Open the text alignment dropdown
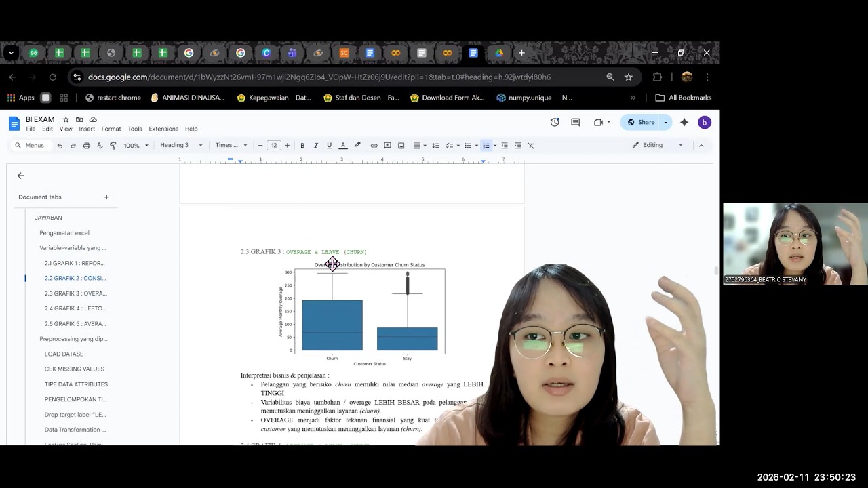Viewport: 868px width, 488px height. [420, 146]
